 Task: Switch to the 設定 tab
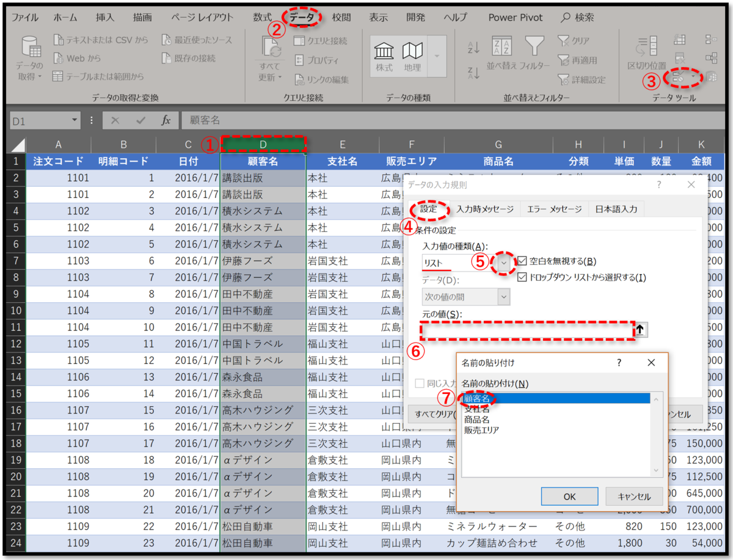pyautogui.click(x=429, y=208)
